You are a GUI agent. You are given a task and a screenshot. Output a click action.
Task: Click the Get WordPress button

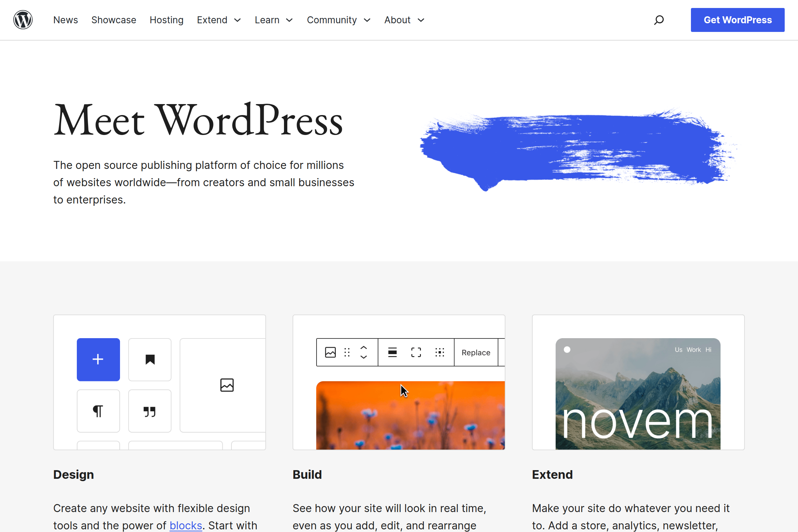(x=737, y=20)
